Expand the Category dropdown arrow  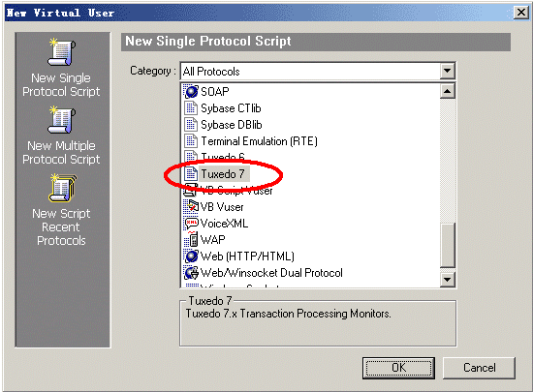click(x=447, y=72)
